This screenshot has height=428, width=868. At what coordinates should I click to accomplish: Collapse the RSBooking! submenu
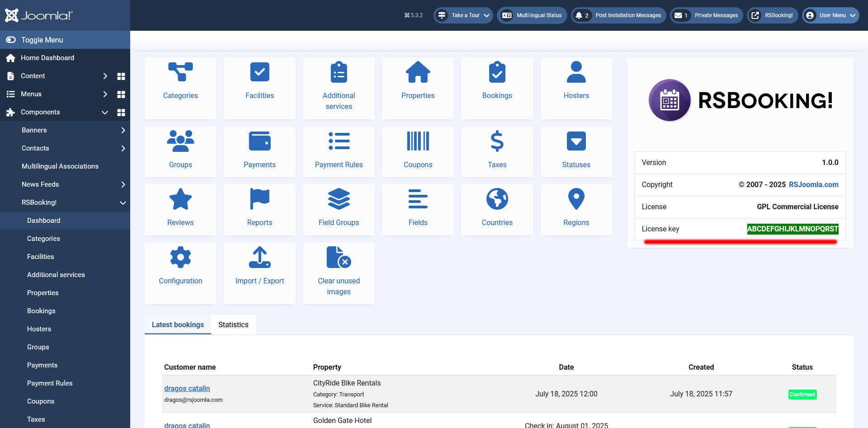(123, 202)
